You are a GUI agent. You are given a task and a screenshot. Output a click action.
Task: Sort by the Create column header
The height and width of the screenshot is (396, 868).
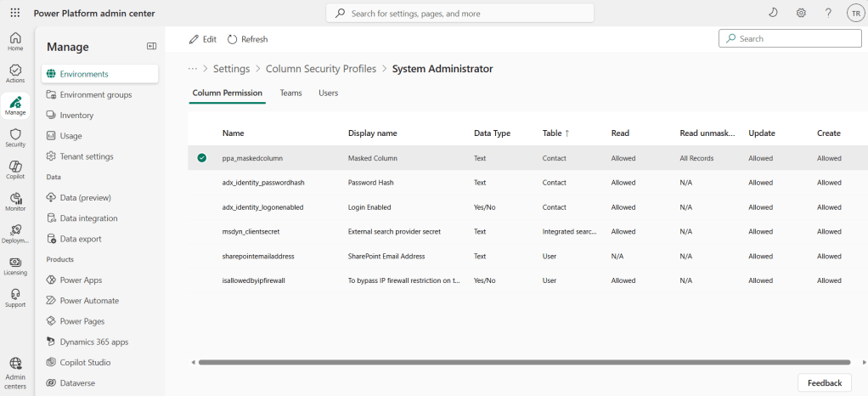click(829, 133)
